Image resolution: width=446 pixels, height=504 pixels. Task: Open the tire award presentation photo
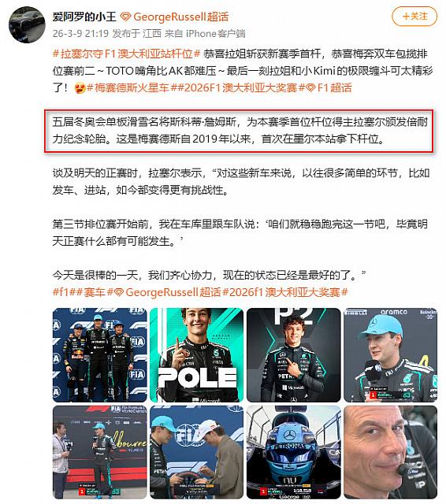197,452
